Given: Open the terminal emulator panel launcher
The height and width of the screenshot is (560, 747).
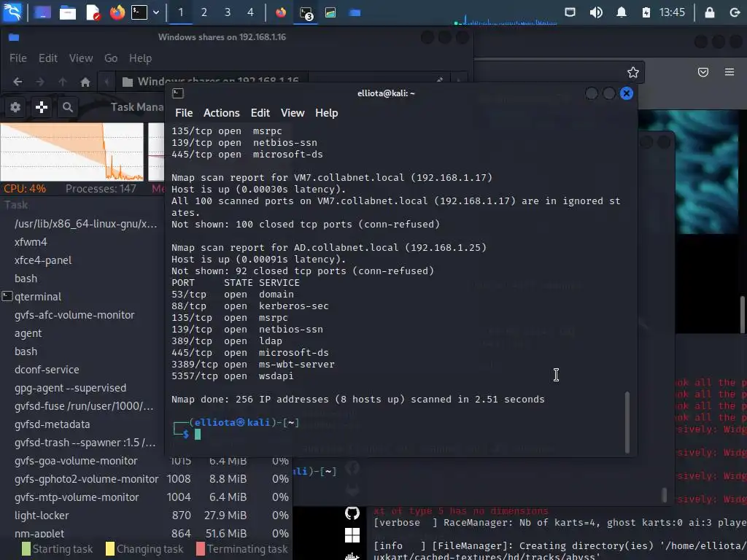Looking at the screenshot, I should (139, 12).
